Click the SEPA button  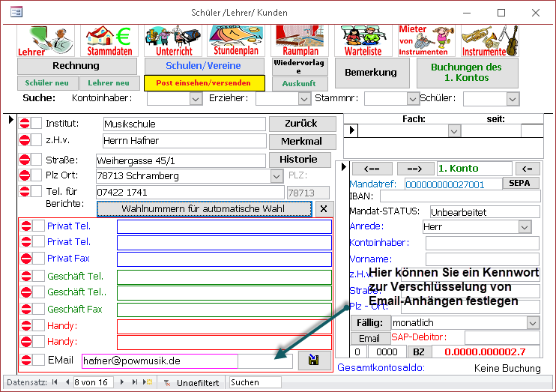tap(519, 183)
